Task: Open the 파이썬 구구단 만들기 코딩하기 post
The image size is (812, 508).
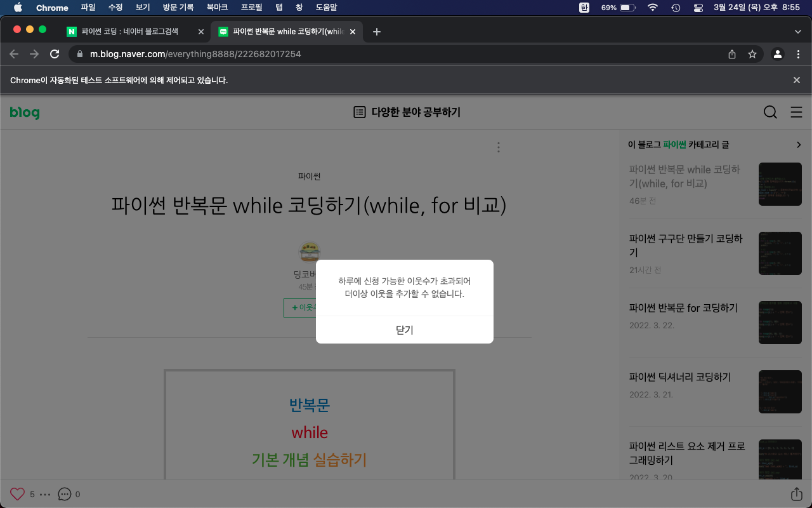Action: [686, 246]
